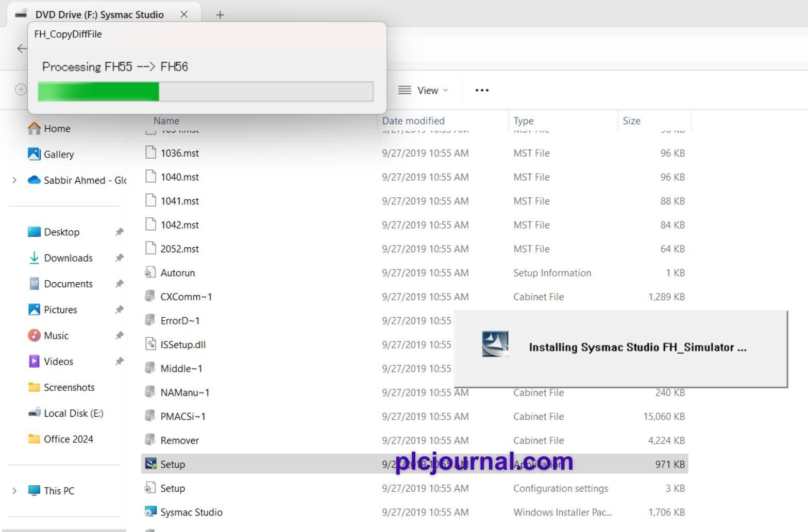The image size is (808, 532).
Task: Expand the This PC tree node
Action: coord(14,490)
